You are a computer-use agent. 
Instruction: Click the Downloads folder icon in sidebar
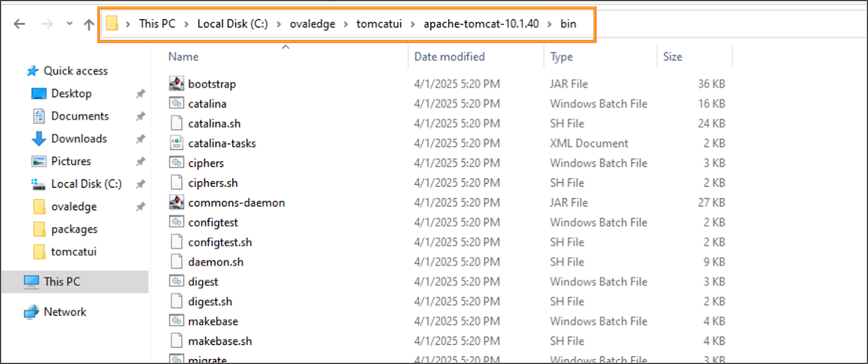(x=39, y=139)
